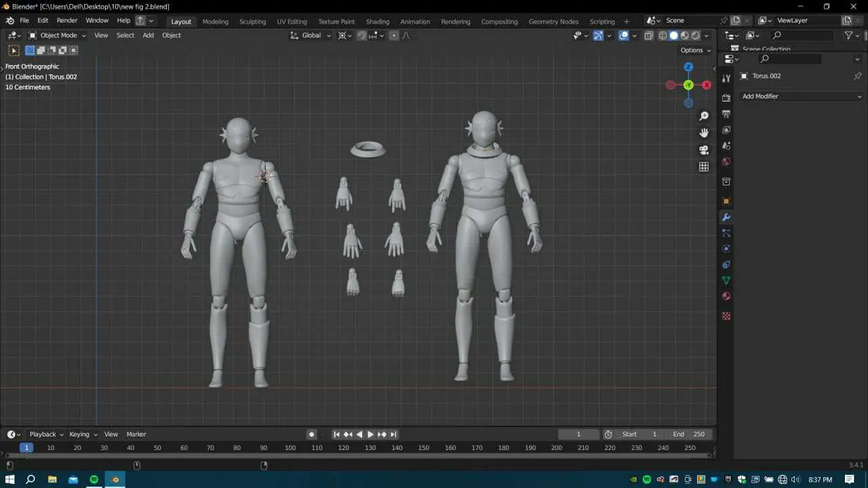Viewport: 868px width, 488px height.
Task: Open the Render properties tab icon
Action: [x=726, y=98]
